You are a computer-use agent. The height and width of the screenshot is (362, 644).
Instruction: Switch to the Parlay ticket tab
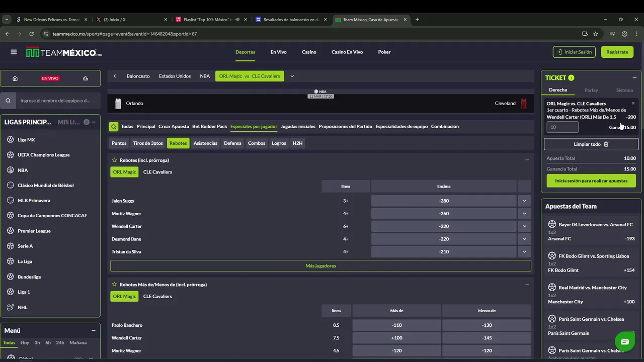(591, 90)
